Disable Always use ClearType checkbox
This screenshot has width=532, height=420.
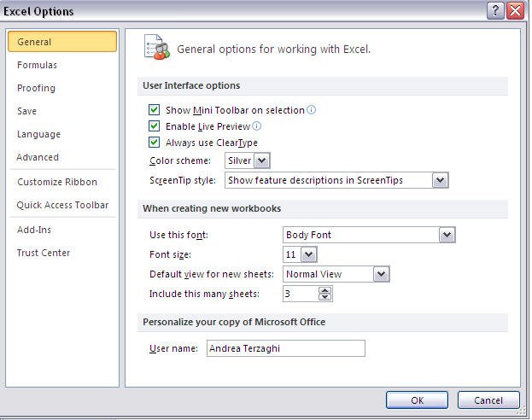pyautogui.click(x=154, y=143)
